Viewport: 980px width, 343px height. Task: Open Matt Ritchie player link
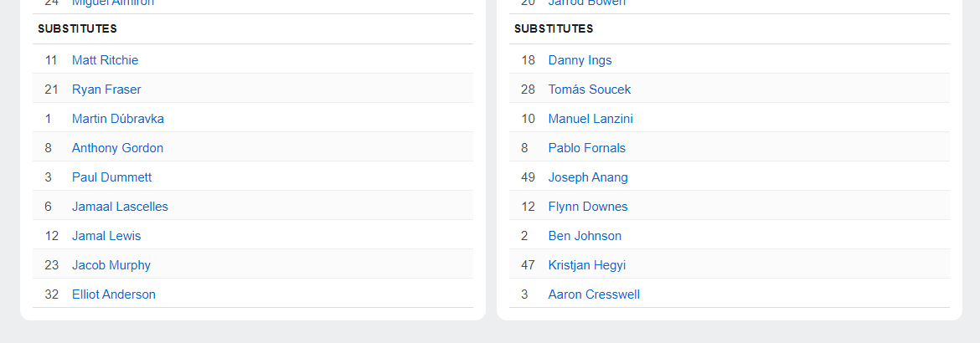105,60
